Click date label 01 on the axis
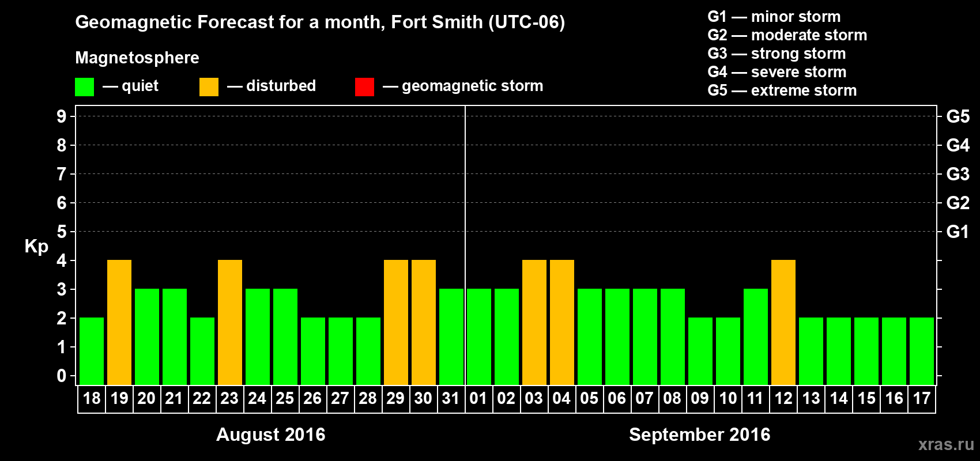The width and height of the screenshot is (980, 461). click(478, 399)
